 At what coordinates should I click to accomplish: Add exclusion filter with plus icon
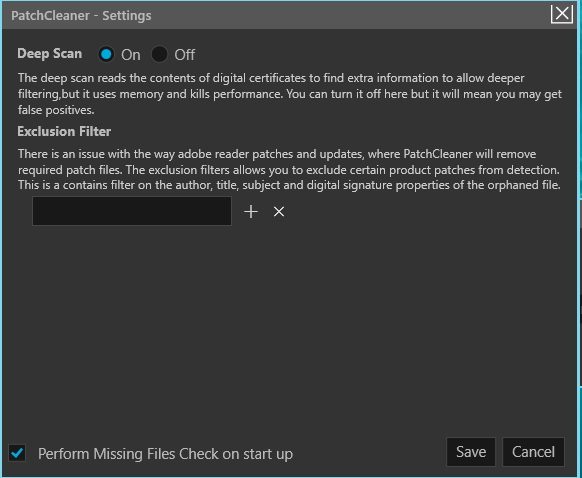(x=251, y=212)
